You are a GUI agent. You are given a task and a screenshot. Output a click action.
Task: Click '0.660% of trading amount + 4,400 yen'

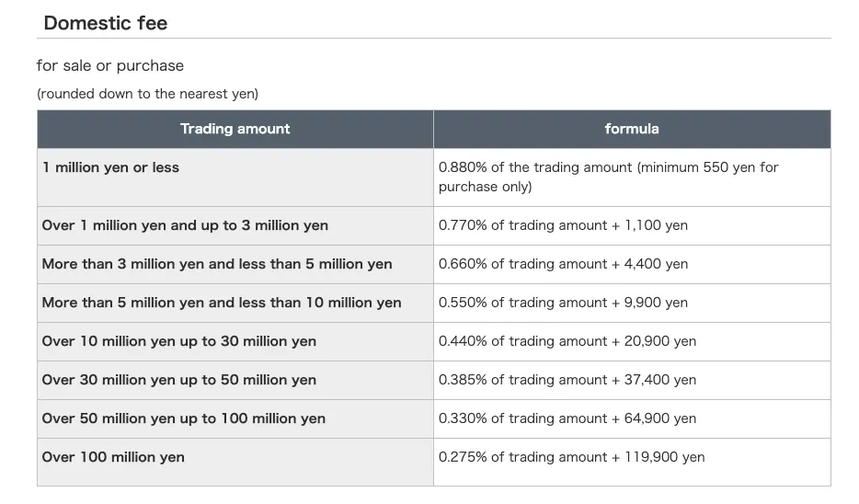563,264
